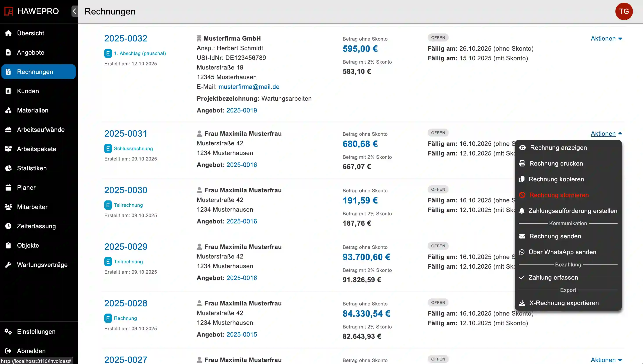Image resolution: width=643 pixels, height=364 pixels.
Task: Click the Mitarbeiter people icon
Action: pos(9,207)
